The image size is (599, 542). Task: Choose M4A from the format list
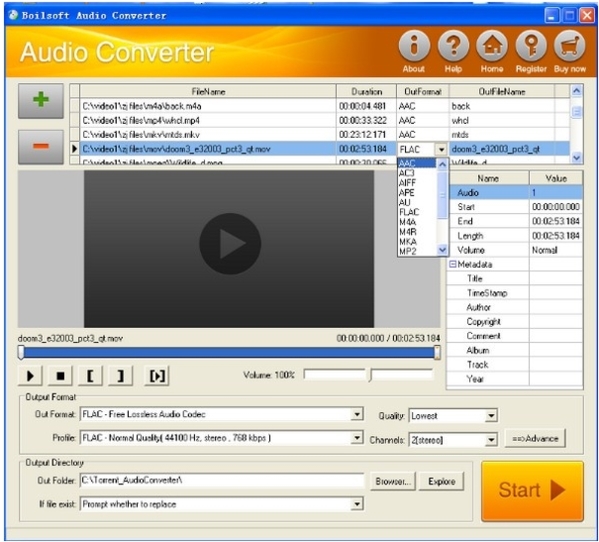pos(416,222)
